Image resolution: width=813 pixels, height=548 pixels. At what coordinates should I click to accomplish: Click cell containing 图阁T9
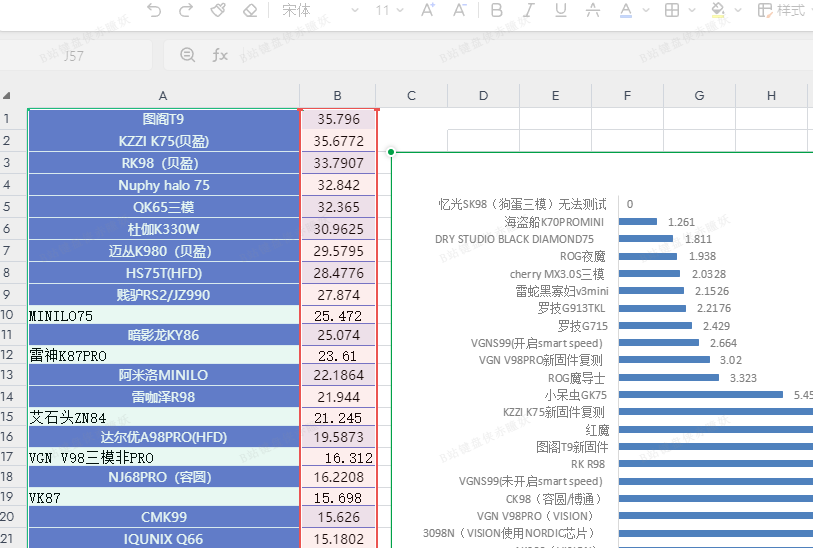pyautogui.click(x=163, y=119)
